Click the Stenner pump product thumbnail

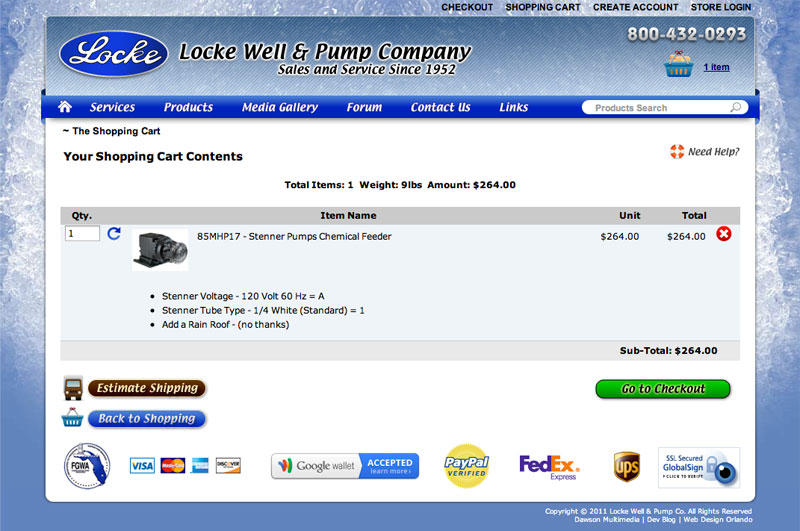[x=160, y=250]
